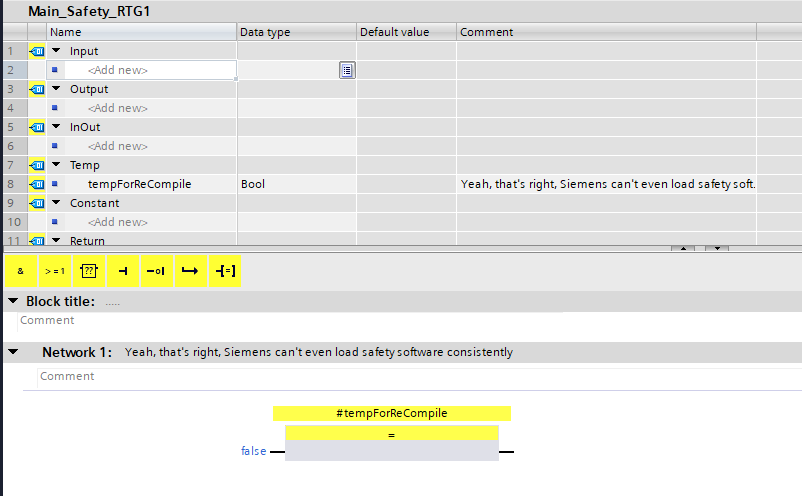Insert empty box (??) instruction
The image size is (802, 496).
(x=89, y=271)
